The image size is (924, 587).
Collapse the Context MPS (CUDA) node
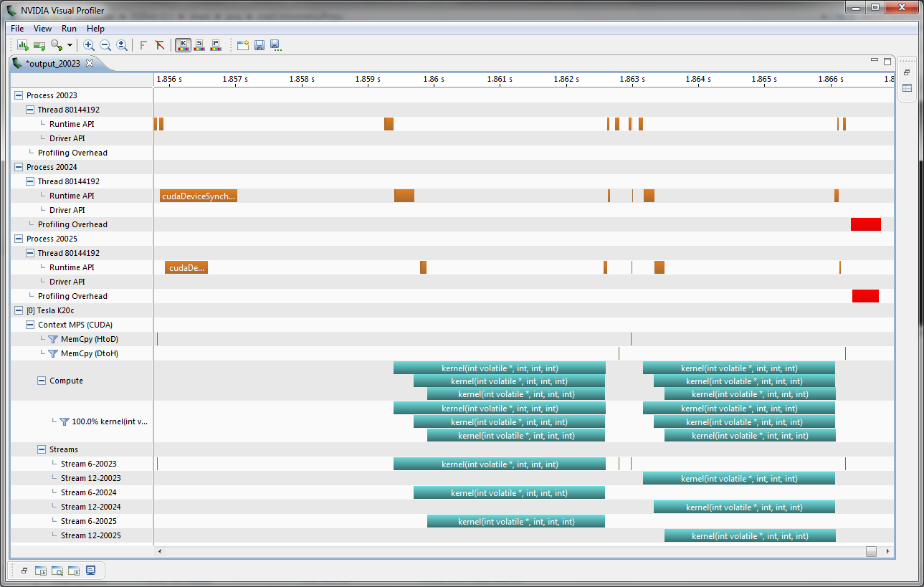30,325
